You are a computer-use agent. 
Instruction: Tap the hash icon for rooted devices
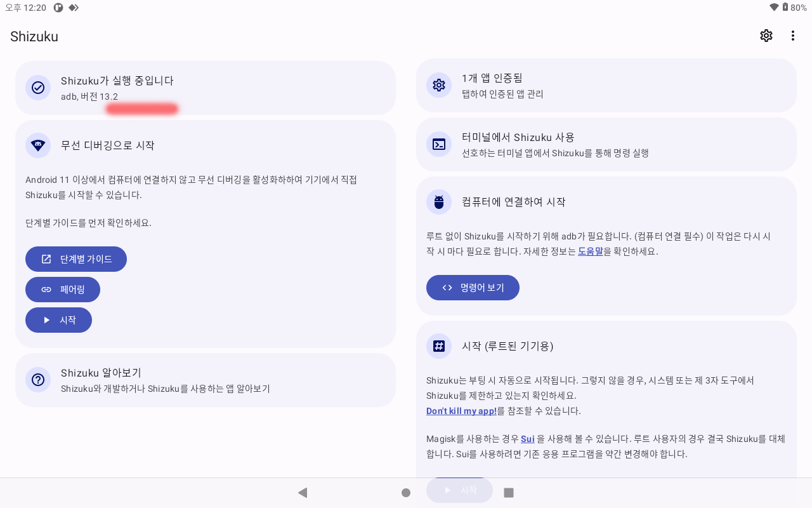[439, 346]
